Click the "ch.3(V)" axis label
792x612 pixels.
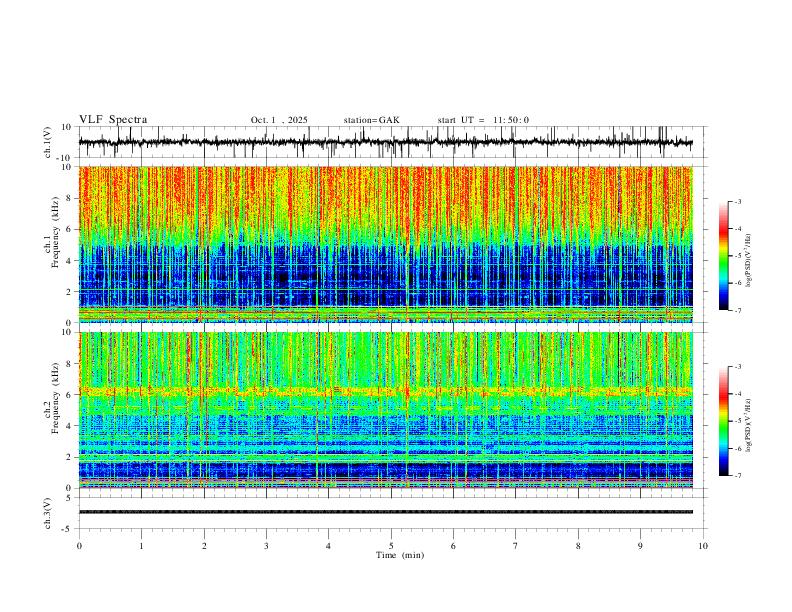48,513
